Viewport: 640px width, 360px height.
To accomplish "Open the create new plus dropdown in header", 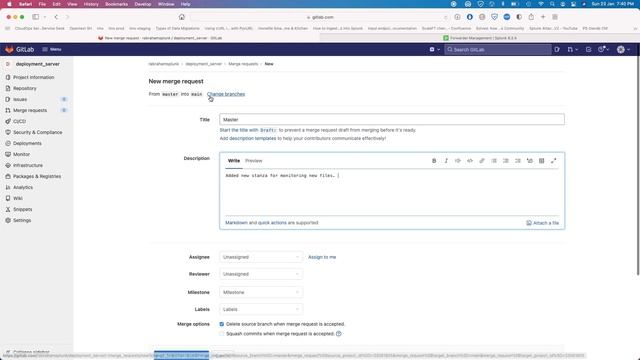I will [x=435, y=49].
